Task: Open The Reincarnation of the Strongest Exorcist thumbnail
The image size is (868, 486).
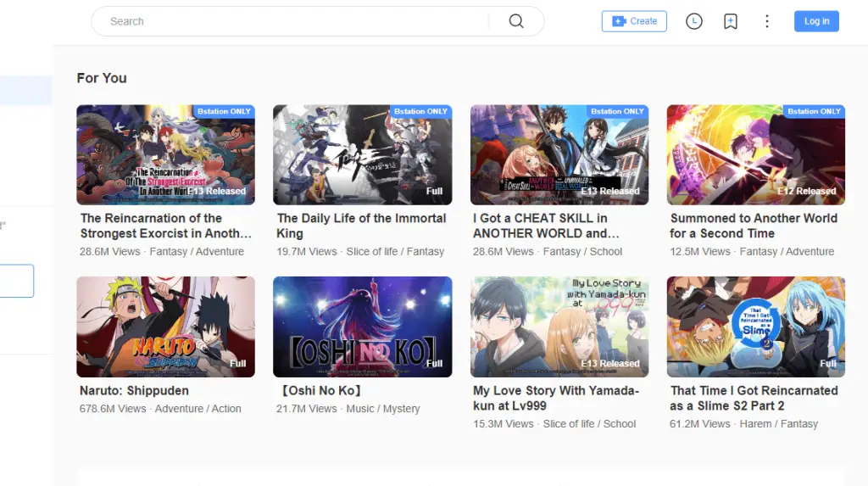Action: pyautogui.click(x=165, y=154)
